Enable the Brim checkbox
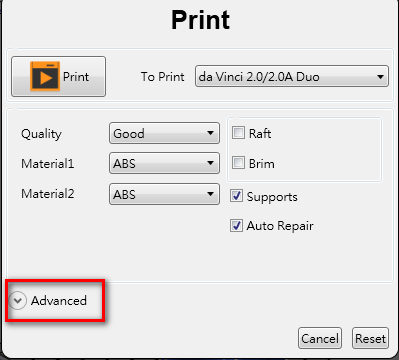 (238, 163)
